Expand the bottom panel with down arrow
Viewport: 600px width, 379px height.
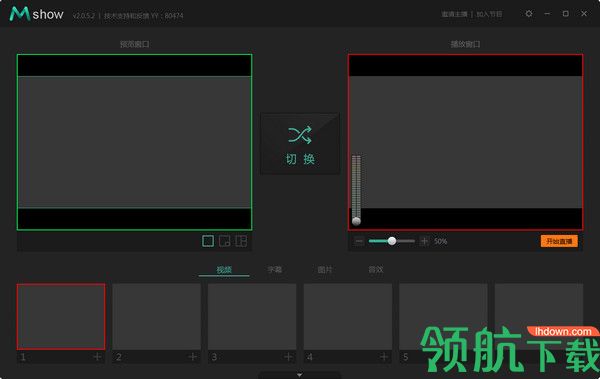(300, 375)
